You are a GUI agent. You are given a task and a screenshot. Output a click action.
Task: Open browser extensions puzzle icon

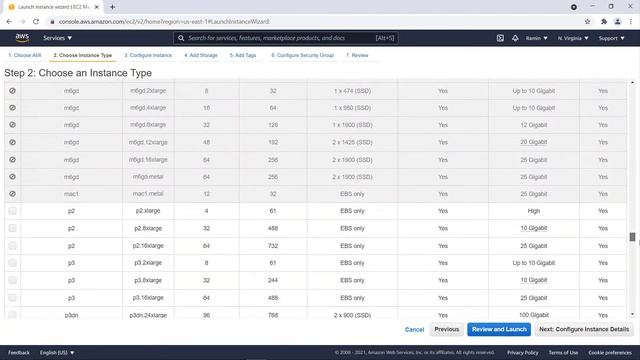pos(604,22)
